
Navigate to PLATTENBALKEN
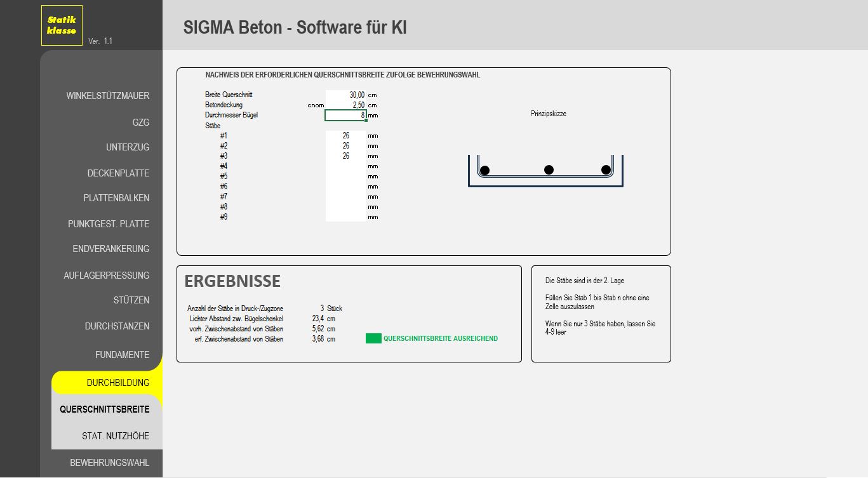pyautogui.click(x=116, y=198)
